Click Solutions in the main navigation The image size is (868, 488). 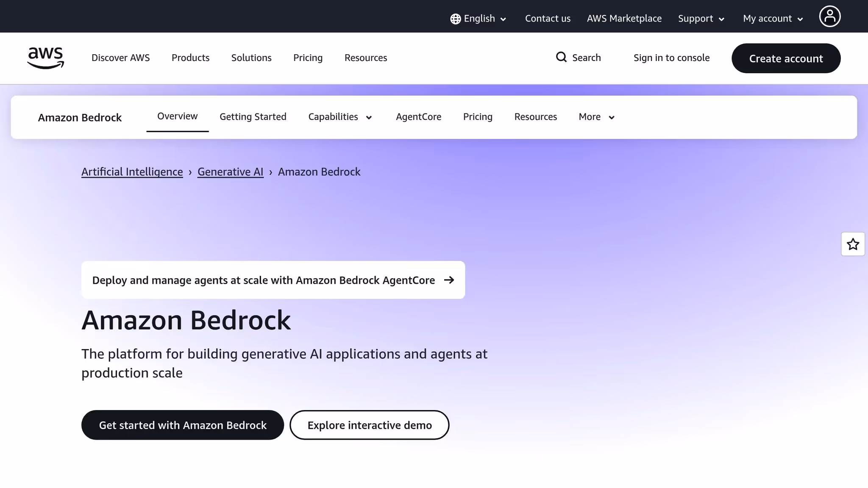point(251,58)
